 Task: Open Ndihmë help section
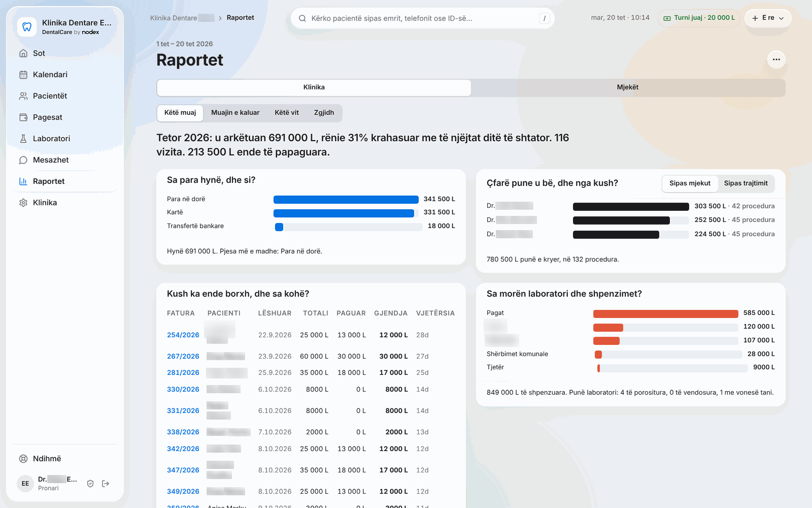[x=65, y=459]
